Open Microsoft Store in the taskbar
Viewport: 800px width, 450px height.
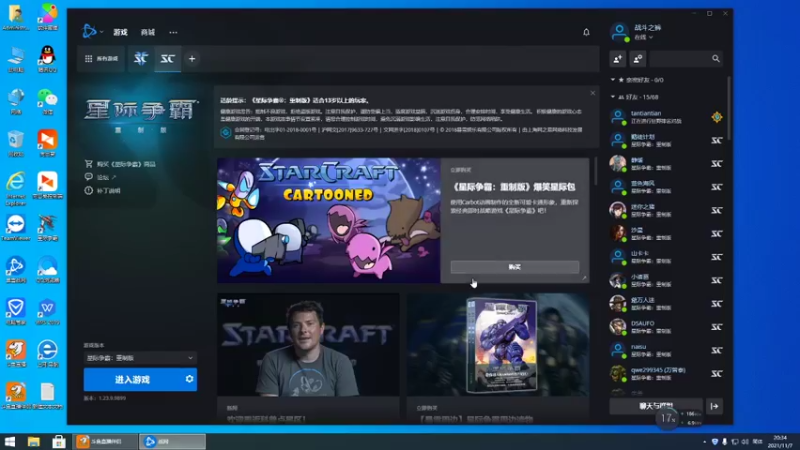pos(59,441)
